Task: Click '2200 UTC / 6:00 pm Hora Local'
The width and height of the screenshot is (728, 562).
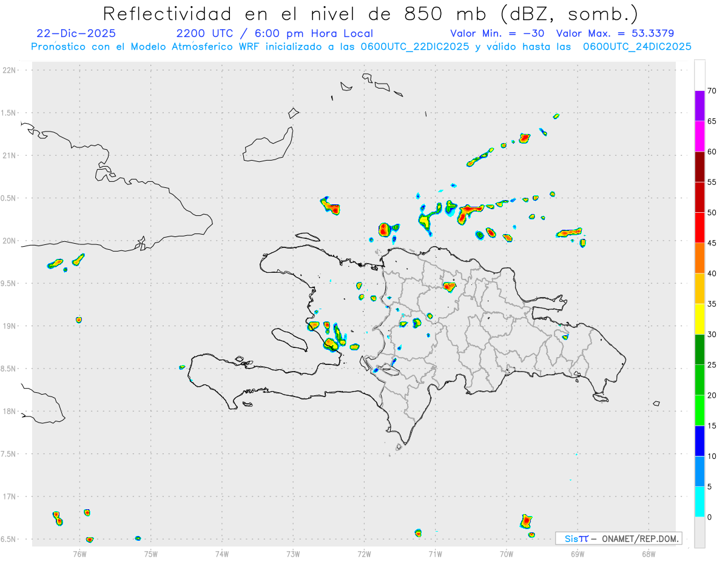Action: tap(275, 33)
